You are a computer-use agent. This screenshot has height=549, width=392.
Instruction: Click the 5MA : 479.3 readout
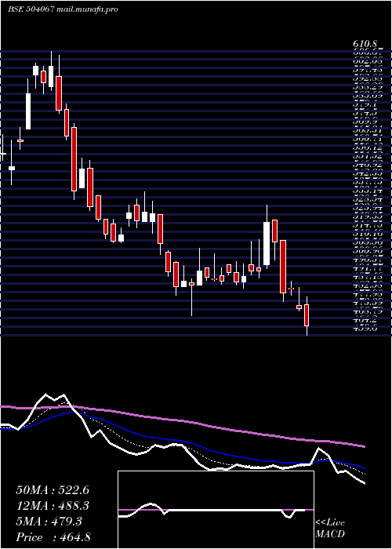(49, 522)
